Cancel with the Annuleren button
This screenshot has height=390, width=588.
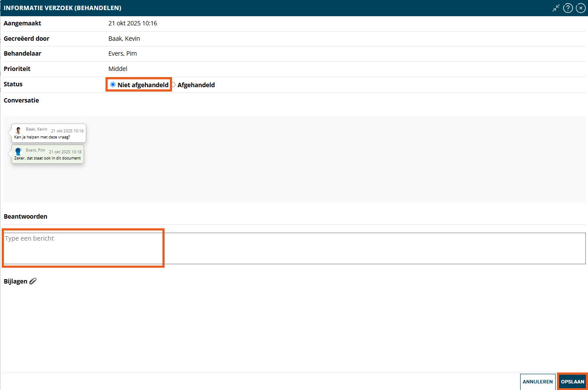point(537,382)
